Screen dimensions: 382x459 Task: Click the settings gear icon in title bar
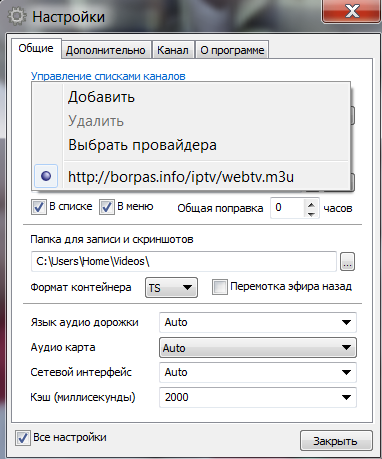[x=16, y=17]
